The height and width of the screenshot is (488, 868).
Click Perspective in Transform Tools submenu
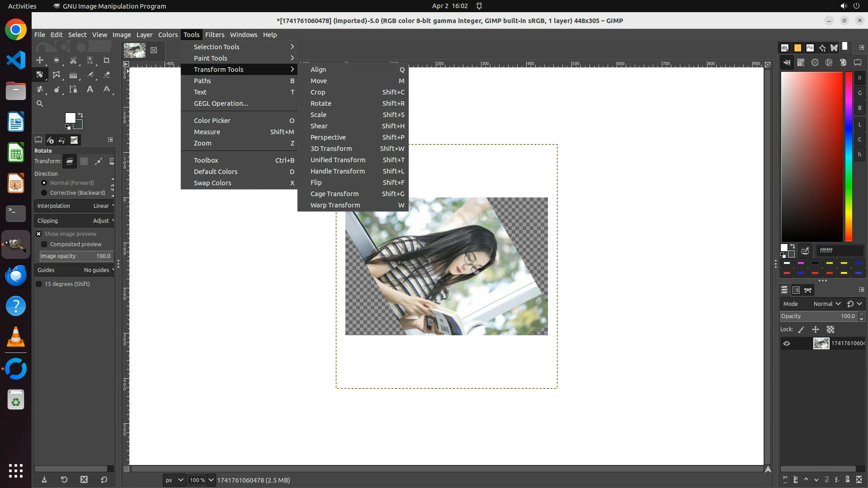point(328,137)
